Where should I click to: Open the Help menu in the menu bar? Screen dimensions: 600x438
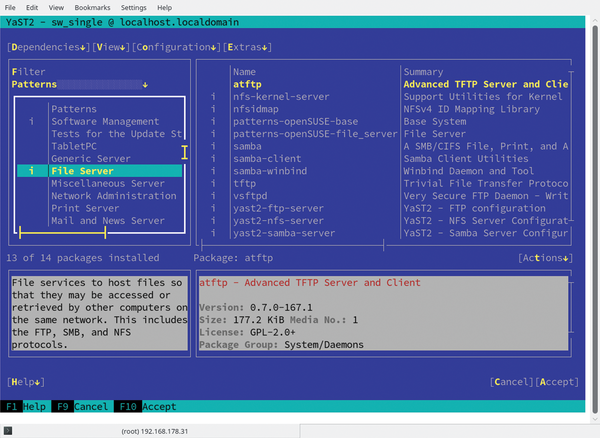tap(165, 8)
